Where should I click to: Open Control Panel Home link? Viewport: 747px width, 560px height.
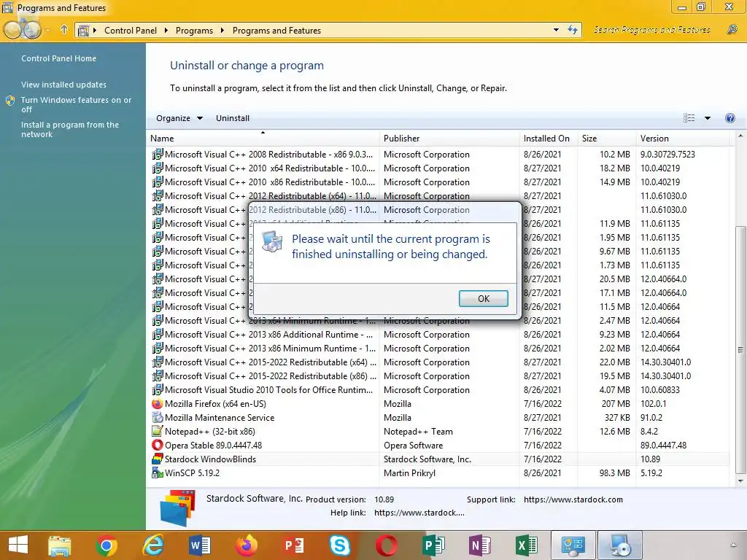[x=58, y=58]
